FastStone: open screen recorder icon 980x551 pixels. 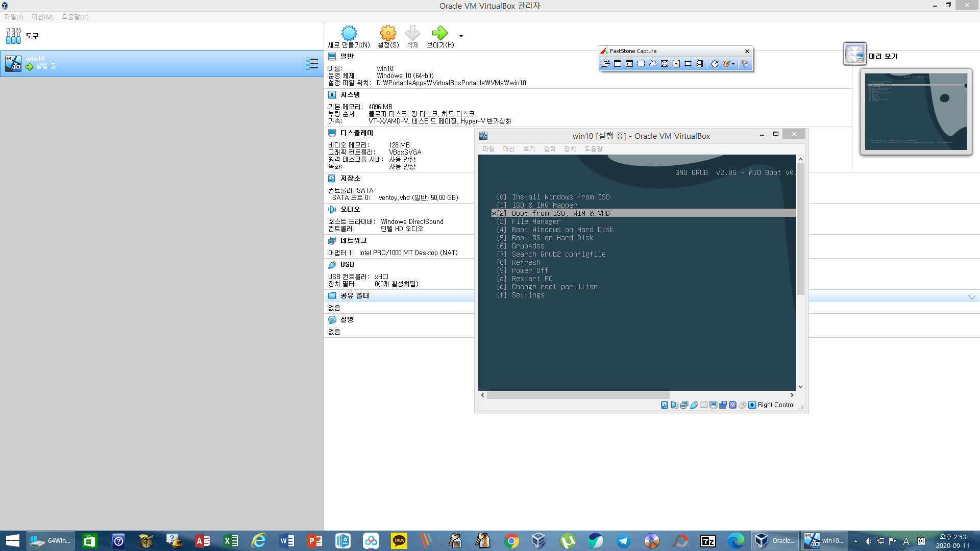click(x=700, y=64)
